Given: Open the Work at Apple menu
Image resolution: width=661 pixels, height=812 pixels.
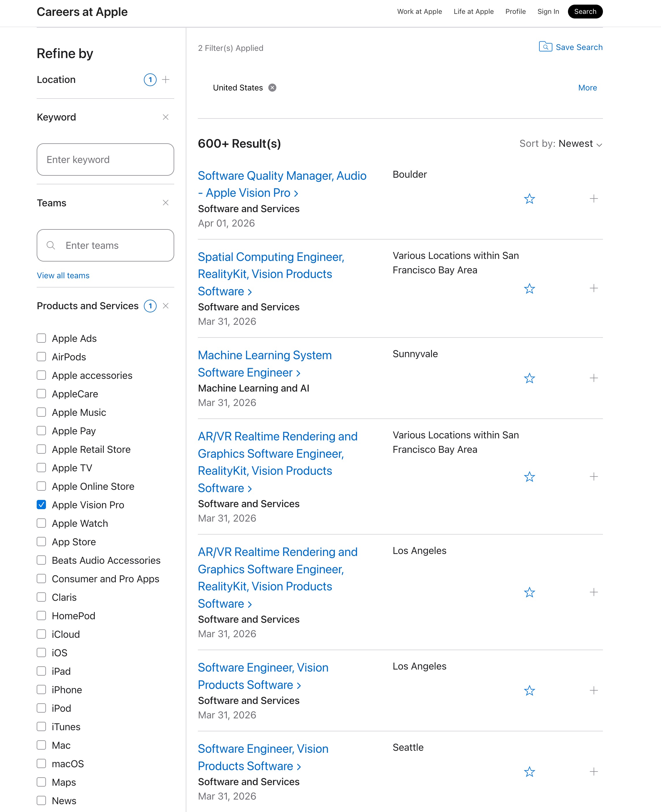Looking at the screenshot, I should pos(419,12).
